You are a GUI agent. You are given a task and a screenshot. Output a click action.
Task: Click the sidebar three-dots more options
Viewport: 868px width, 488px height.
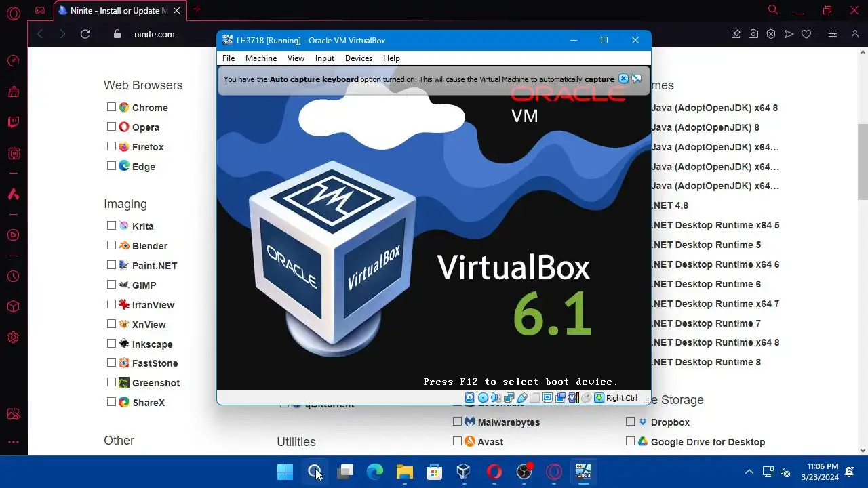tap(14, 442)
